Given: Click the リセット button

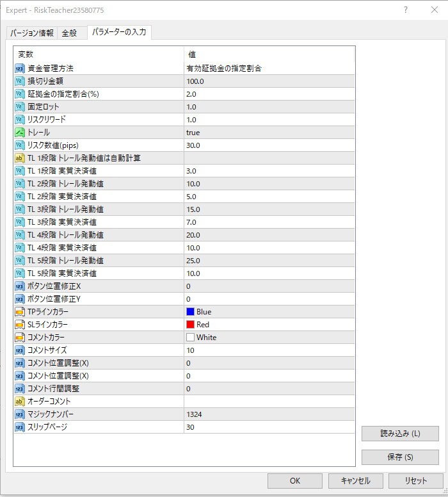Looking at the screenshot, I should pyautogui.click(x=416, y=481).
